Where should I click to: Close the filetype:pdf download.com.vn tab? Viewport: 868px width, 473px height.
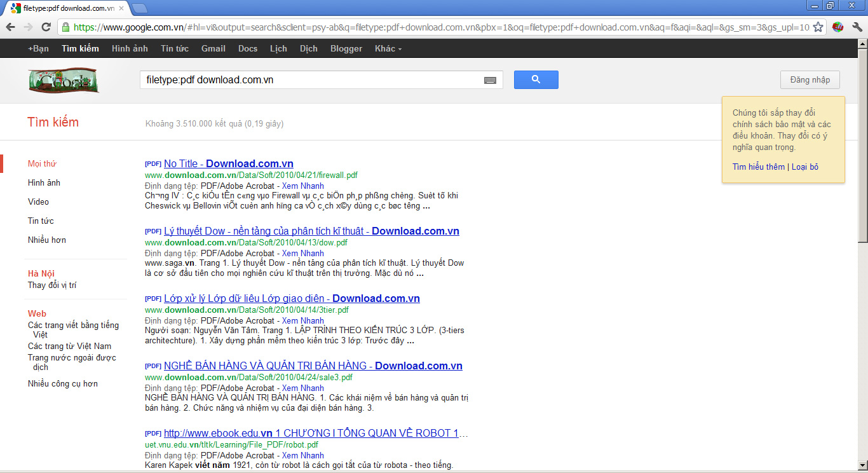[121, 8]
